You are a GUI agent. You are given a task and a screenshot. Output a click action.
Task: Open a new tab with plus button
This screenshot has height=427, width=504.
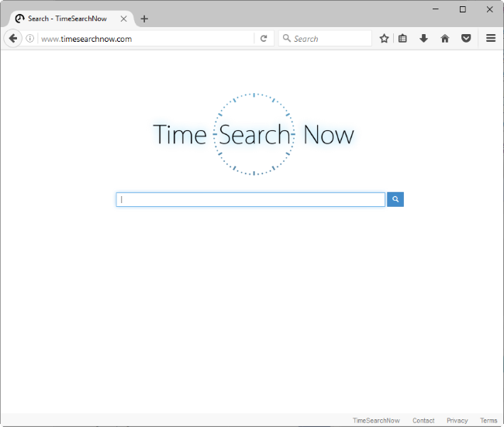pyautogui.click(x=144, y=19)
